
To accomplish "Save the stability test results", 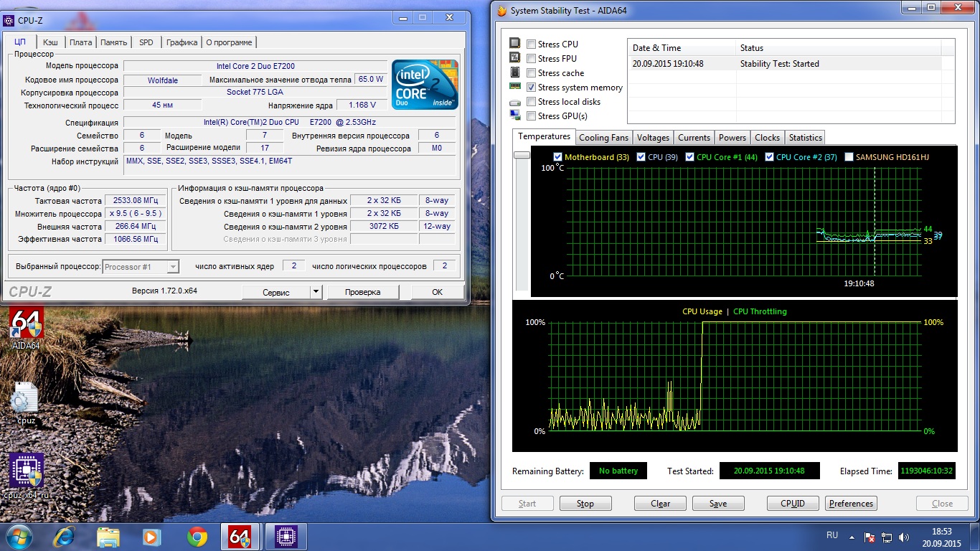I will click(x=718, y=504).
